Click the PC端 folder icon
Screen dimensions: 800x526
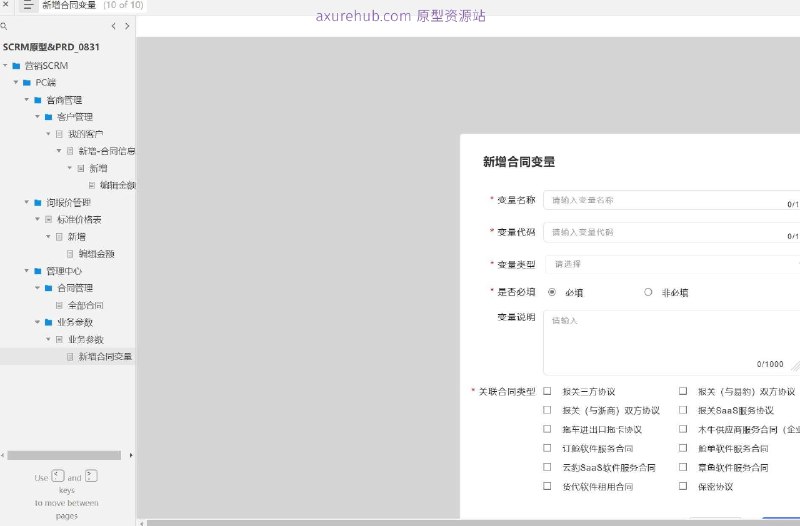[x=27, y=83]
